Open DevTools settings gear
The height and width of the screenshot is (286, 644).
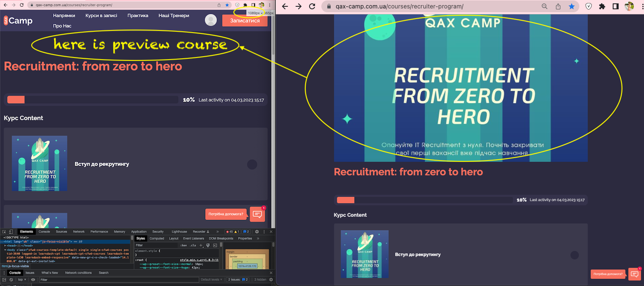256,232
